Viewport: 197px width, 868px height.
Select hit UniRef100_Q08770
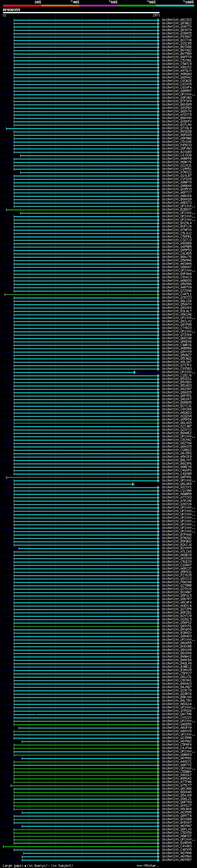tap(177, 26)
